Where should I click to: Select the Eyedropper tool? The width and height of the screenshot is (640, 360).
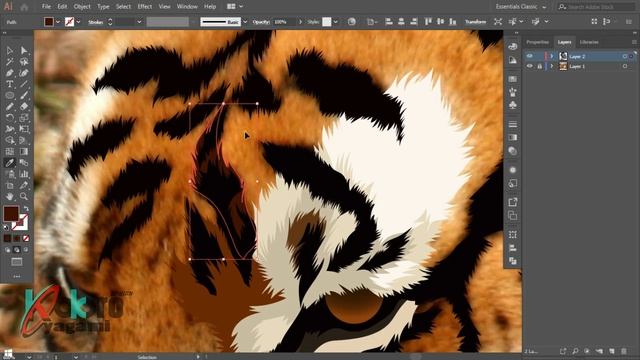pyautogui.click(x=9, y=163)
